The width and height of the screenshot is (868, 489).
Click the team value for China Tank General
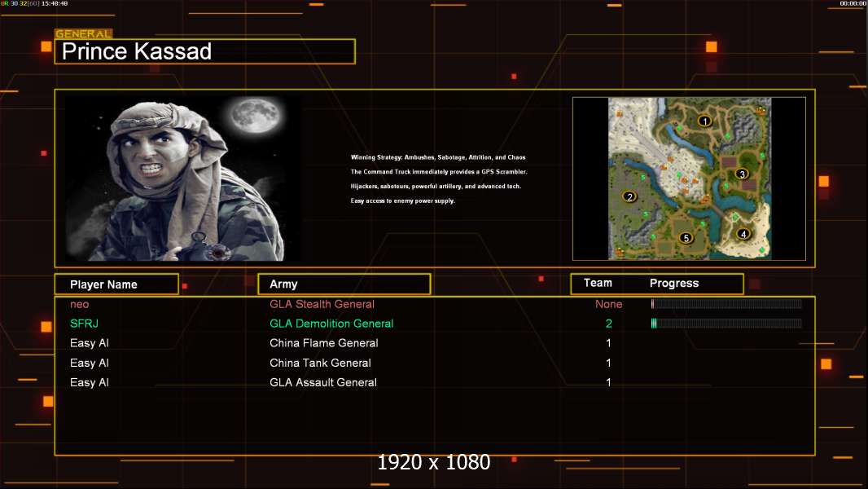tap(608, 363)
